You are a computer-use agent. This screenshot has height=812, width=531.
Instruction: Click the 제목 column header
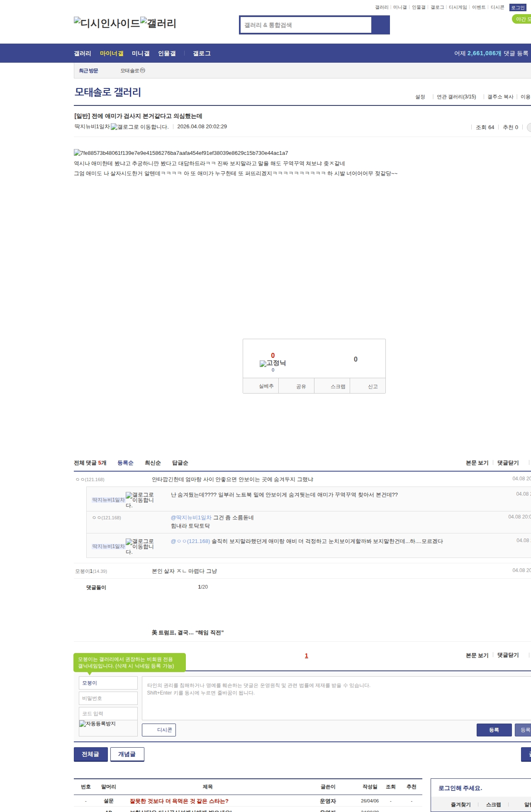[208, 787]
